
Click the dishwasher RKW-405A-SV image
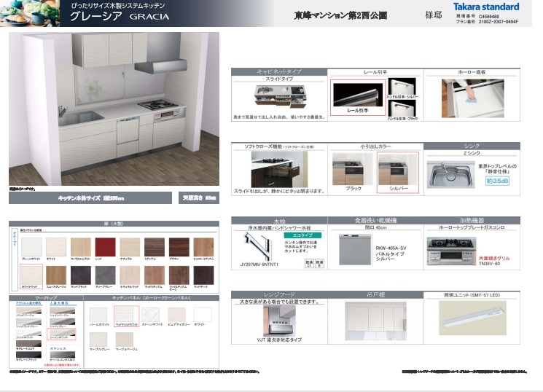355,249
